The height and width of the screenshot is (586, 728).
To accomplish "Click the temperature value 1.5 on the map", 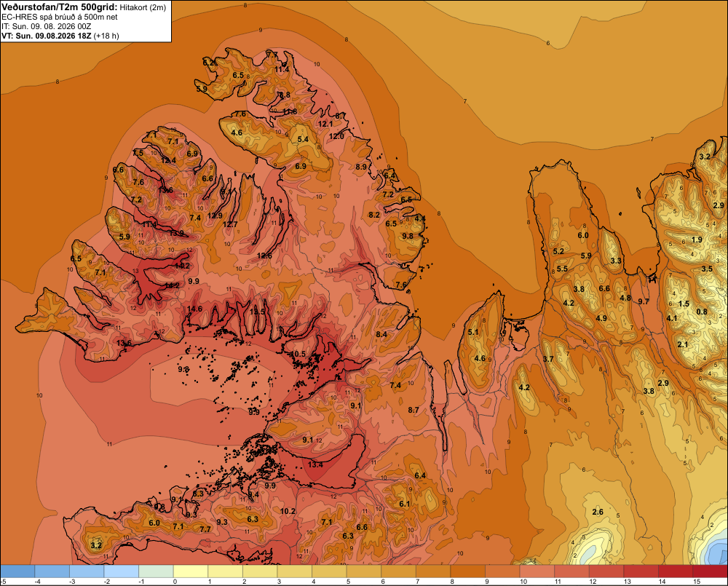I will tap(684, 304).
